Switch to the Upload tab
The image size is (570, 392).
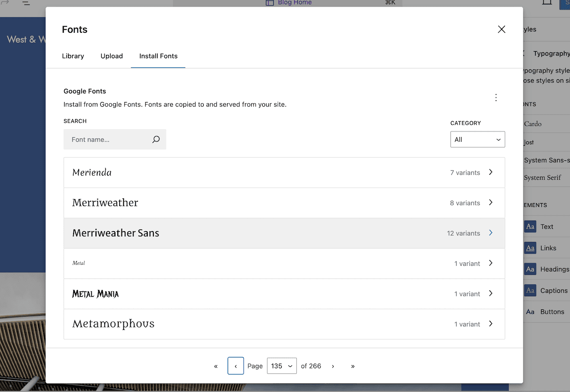112,56
